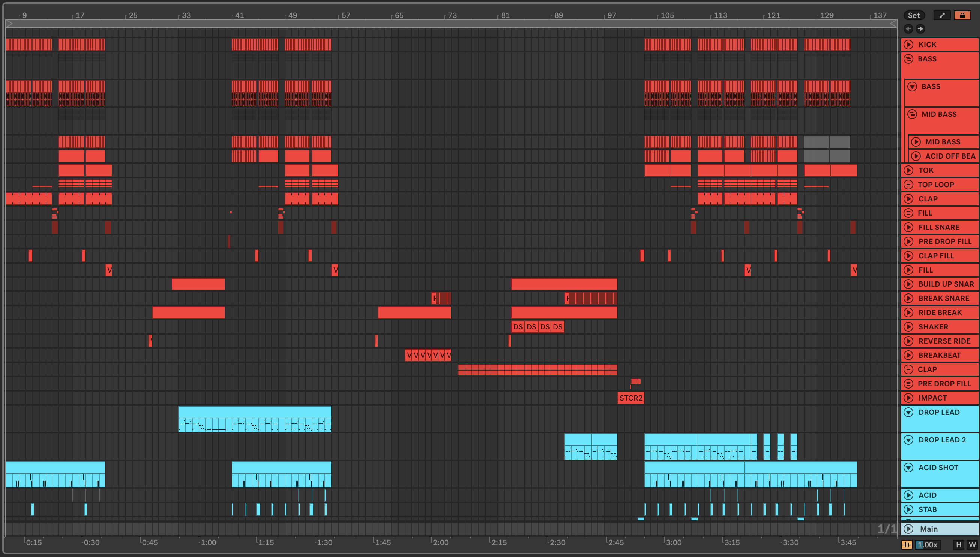Click the unfold icon on BREAKBEAT track

pos(908,355)
